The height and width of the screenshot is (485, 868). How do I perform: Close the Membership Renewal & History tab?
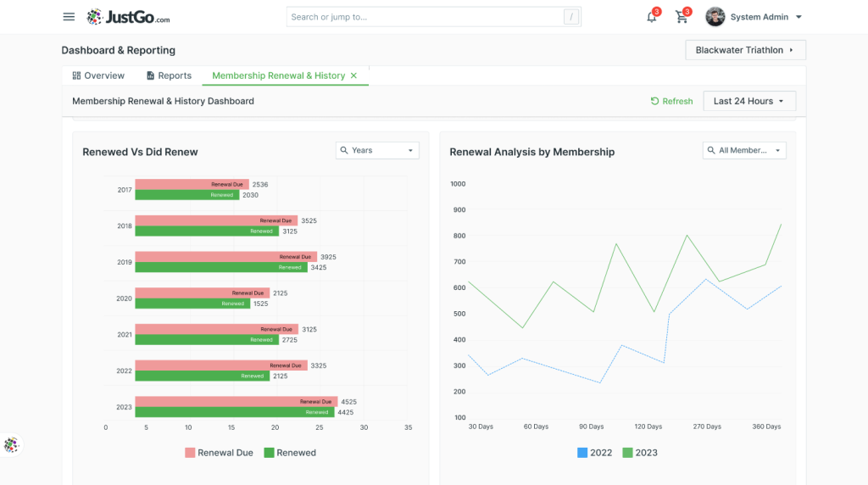click(353, 75)
